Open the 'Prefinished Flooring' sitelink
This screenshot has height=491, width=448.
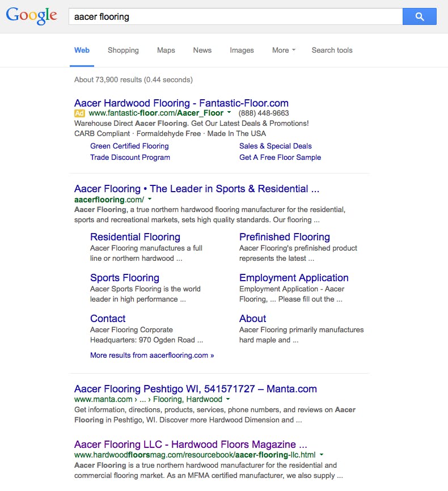[x=285, y=237]
